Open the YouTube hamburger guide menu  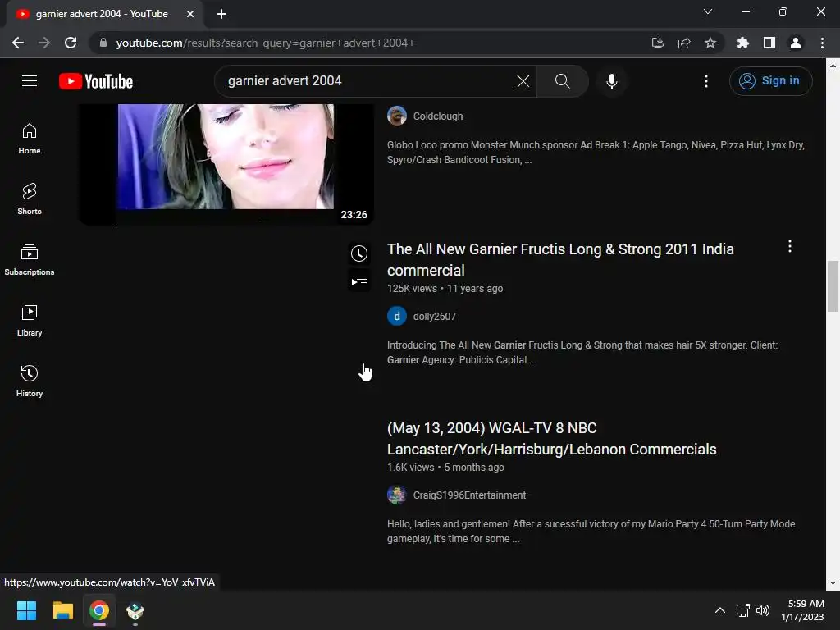pyautogui.click(x=30, y=81)
